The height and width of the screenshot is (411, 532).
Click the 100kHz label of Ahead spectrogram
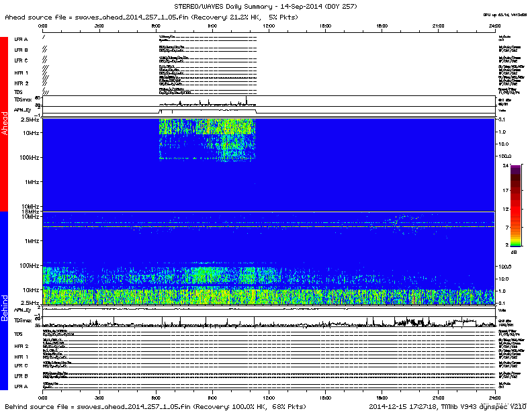point(29,158)
